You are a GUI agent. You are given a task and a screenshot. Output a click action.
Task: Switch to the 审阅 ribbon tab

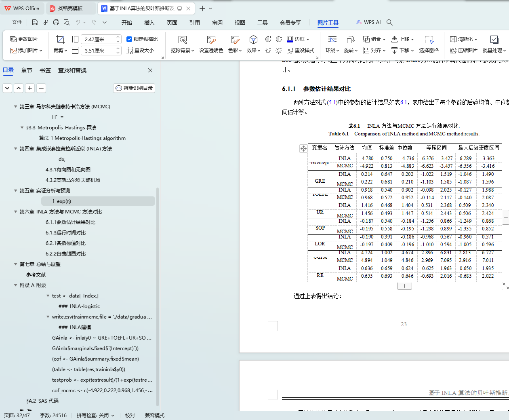coord(217,23)
